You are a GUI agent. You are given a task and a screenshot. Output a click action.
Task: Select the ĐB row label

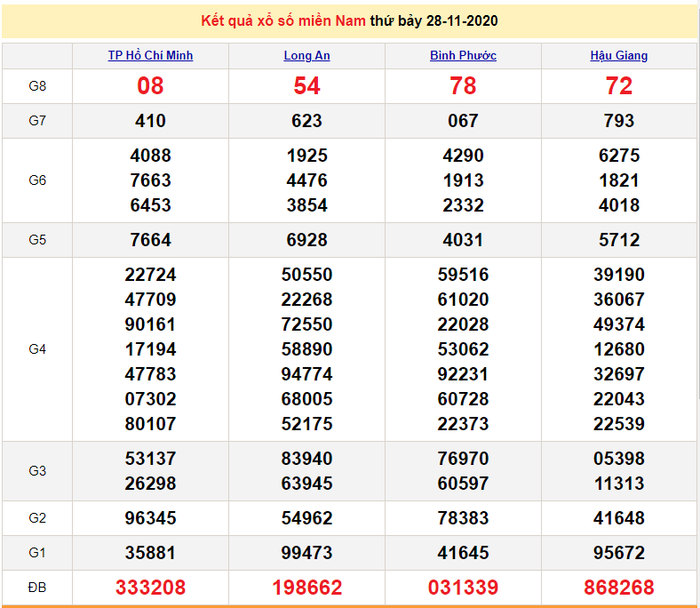point(37,588)
